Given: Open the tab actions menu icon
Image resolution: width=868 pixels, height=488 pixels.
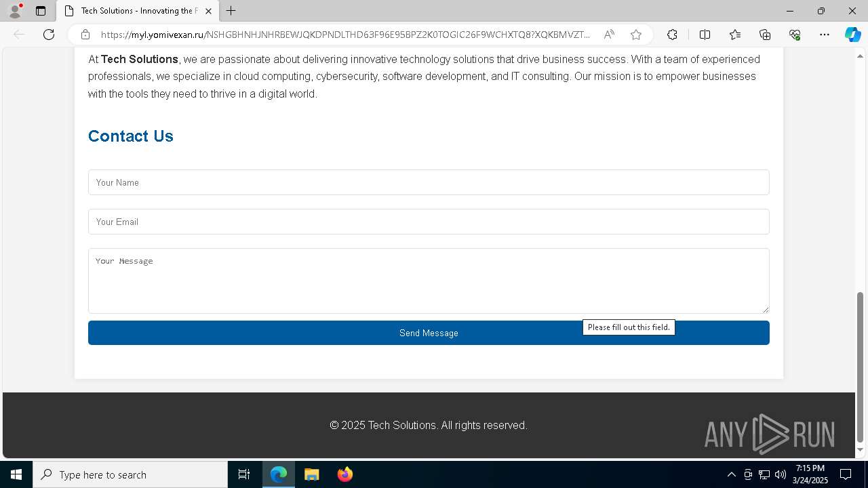Looking at the screenshot, I should 41,11.
